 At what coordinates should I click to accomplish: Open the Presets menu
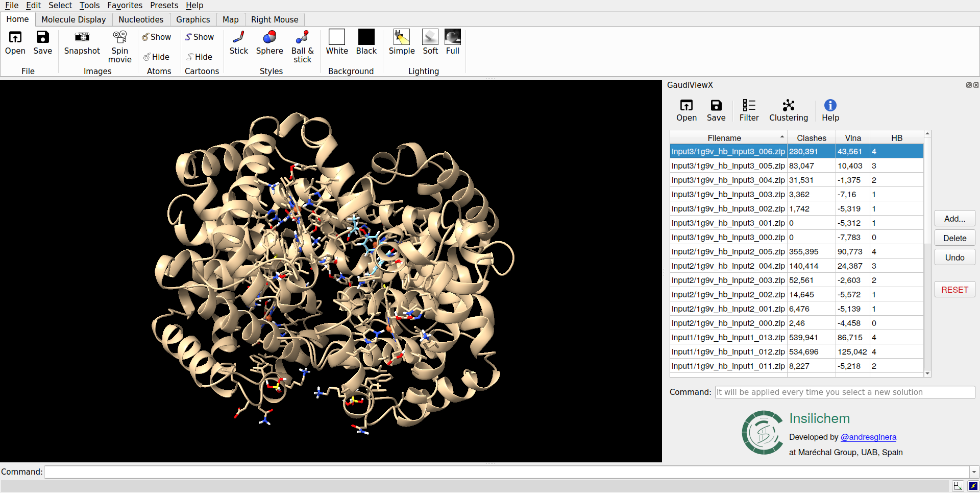164,5
